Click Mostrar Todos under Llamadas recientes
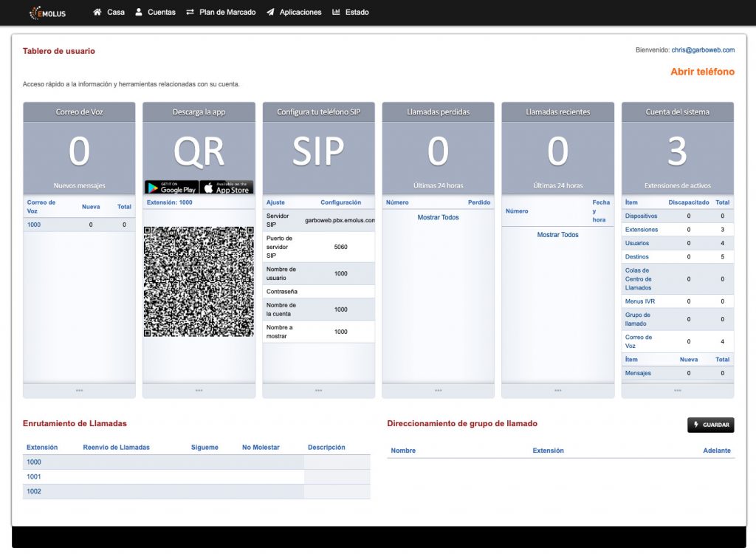This screenshot has width=756, height=554. point(558,235)
